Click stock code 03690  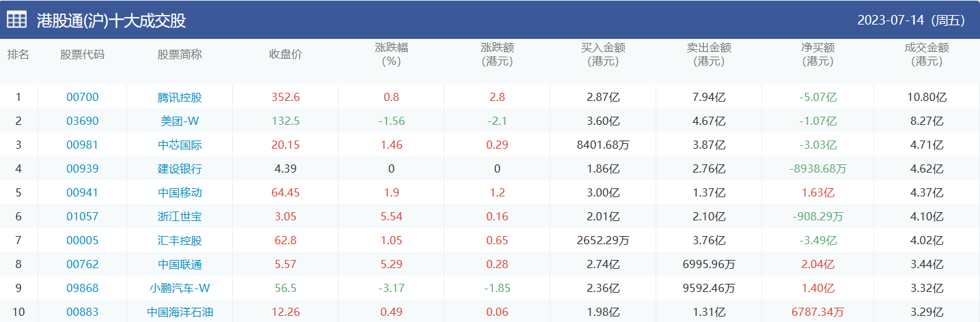click(x=82, y=121)
